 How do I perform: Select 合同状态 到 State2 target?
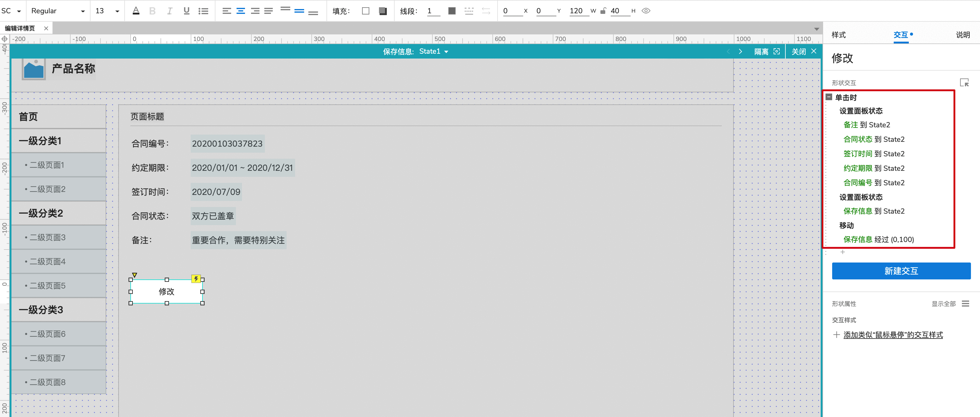coord(873,139)
